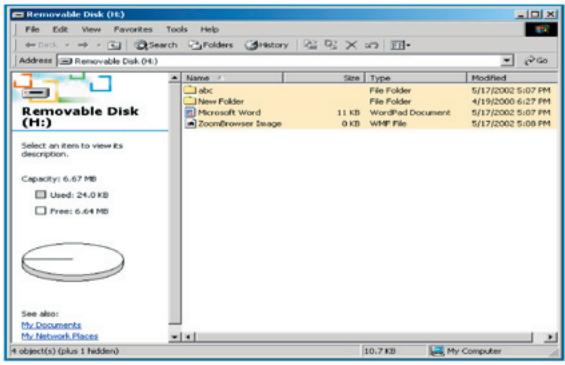Go up one folder level icon

[x=114, y=45]
